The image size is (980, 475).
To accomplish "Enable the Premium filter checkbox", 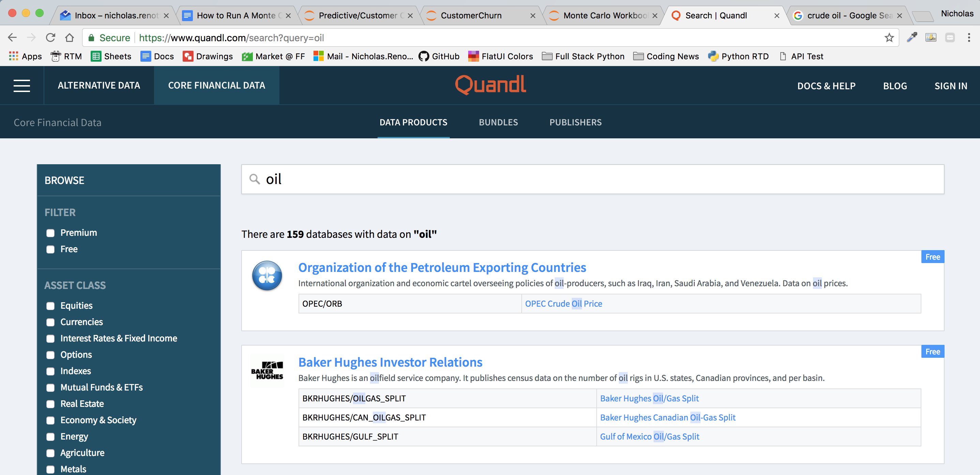I will 50,233.
